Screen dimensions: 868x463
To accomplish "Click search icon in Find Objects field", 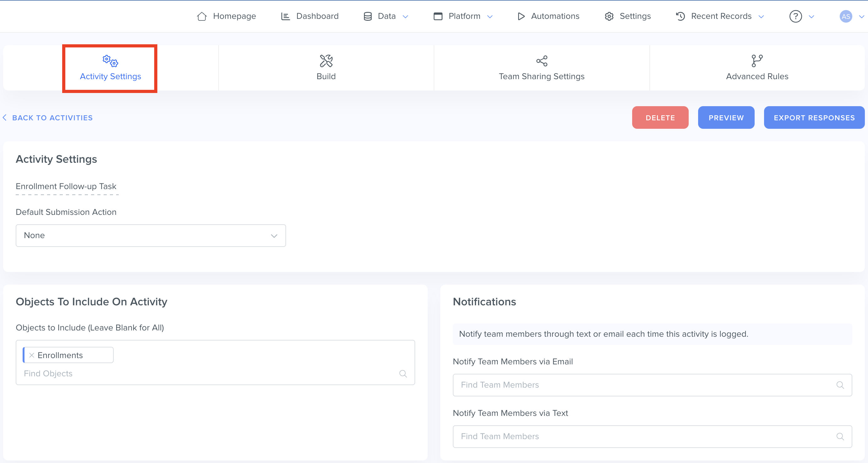I will click(x=403, y=373).
